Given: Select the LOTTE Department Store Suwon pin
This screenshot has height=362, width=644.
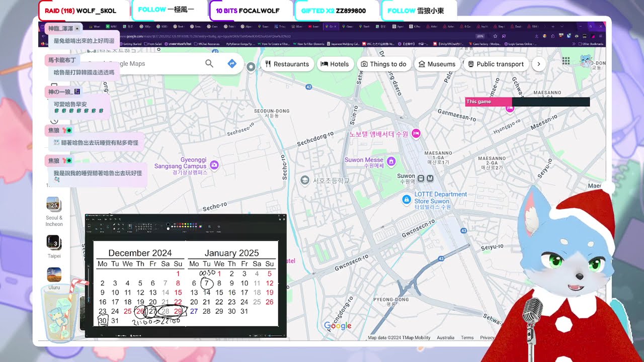Looking at the screenshot, I should coord(407,200).
